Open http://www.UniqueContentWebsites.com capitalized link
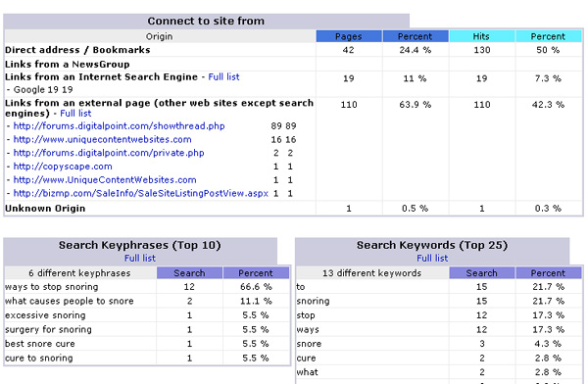Screen dimensions: 588x384 [x=105, y=180]
